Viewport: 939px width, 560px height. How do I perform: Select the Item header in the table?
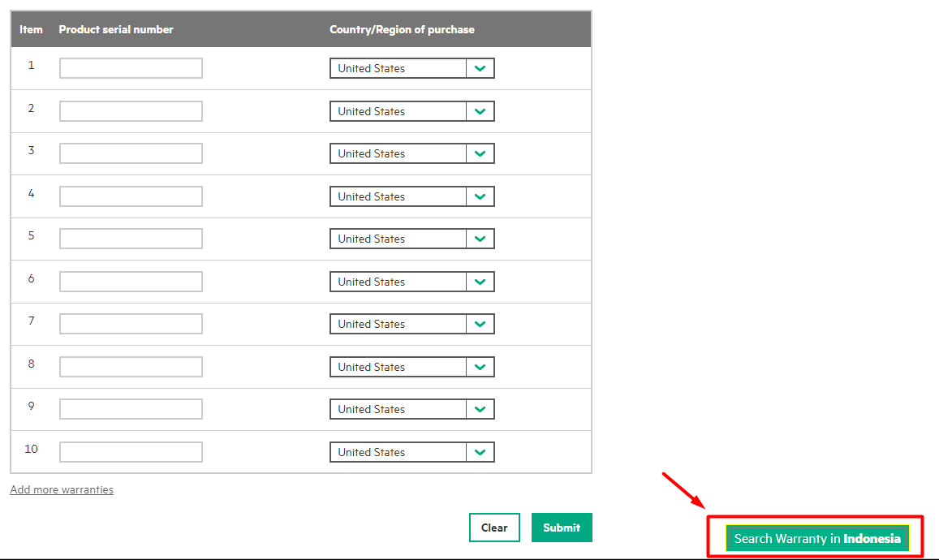(x=31, y=28)
